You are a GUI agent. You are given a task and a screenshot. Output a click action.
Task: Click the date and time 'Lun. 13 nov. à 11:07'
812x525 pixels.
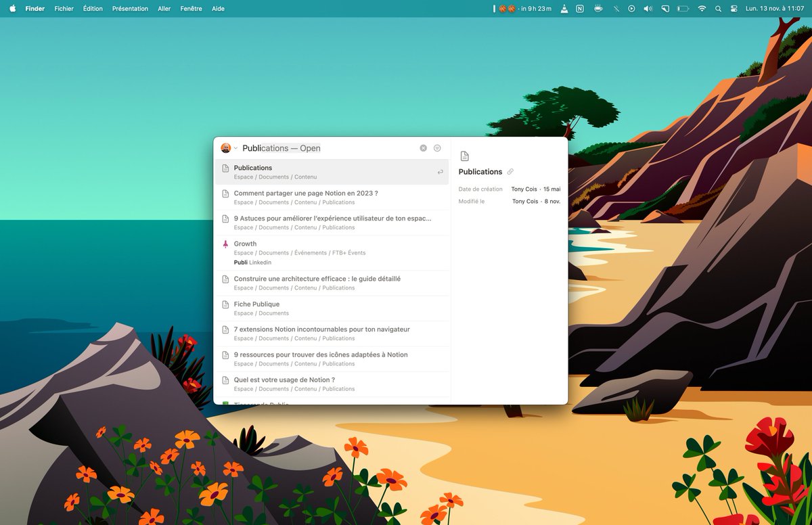775,9
